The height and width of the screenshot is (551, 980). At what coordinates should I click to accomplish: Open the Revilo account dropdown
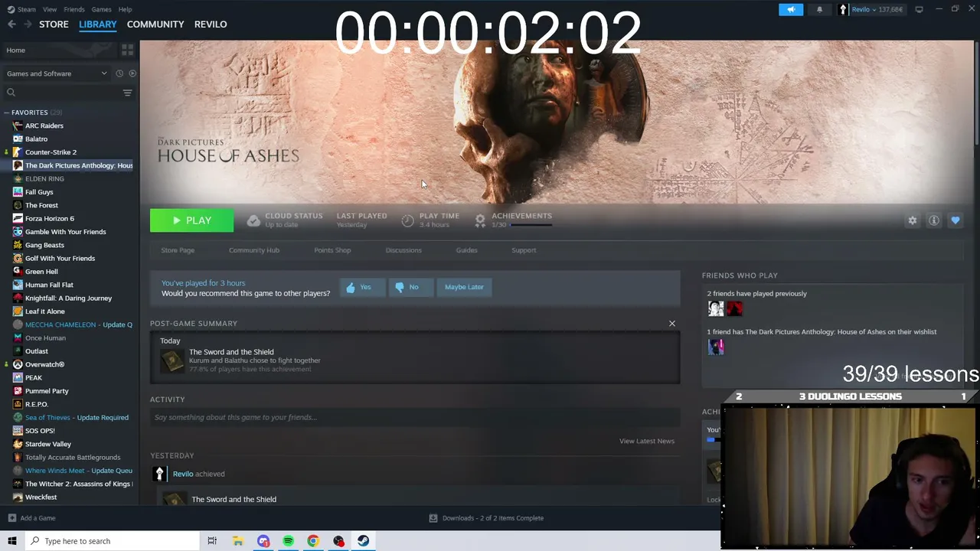click(x=871, y=9)
